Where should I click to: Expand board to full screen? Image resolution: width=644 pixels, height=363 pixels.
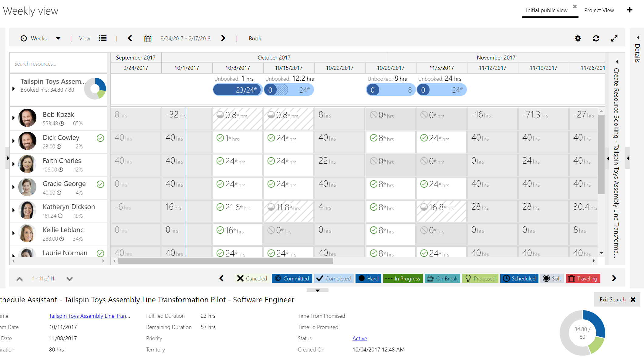pyautogui.click(x=614, y=39)
